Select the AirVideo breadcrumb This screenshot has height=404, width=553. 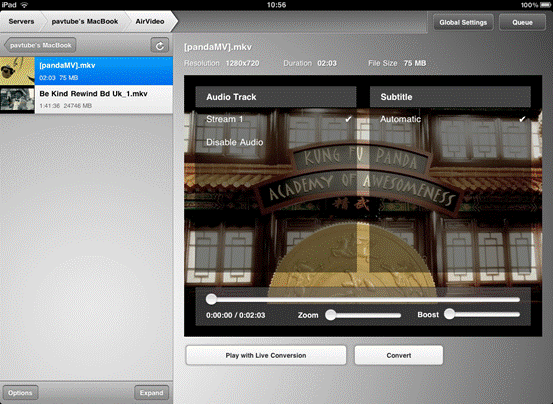pos(150,22)
